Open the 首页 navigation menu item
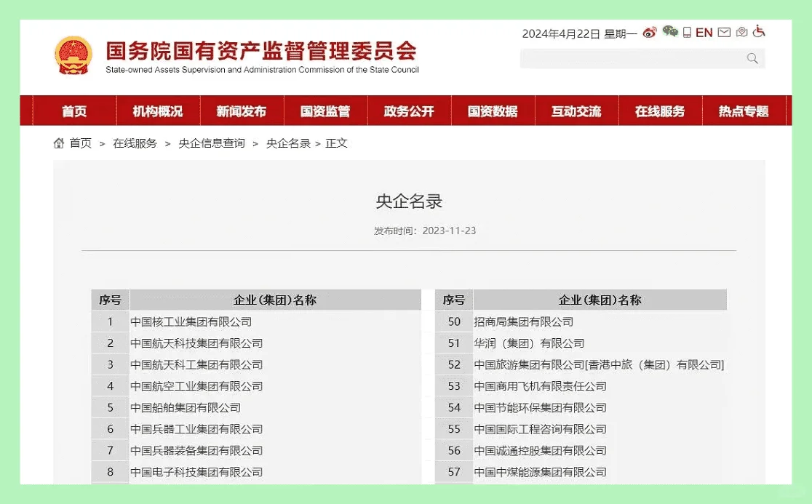Viewport: 812px width, 504px height. pos(74,111)
